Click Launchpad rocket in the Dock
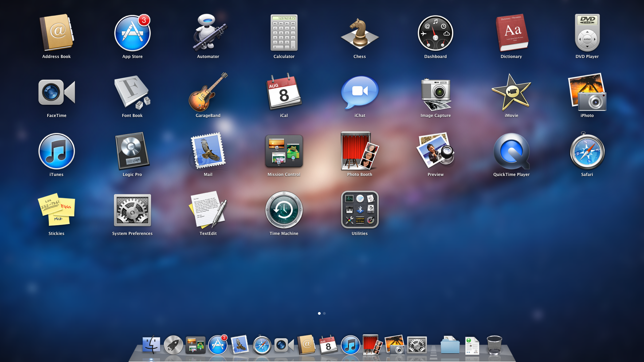This screenshot has height=362, width=644. pyautogui.click(x=173, y=345)
